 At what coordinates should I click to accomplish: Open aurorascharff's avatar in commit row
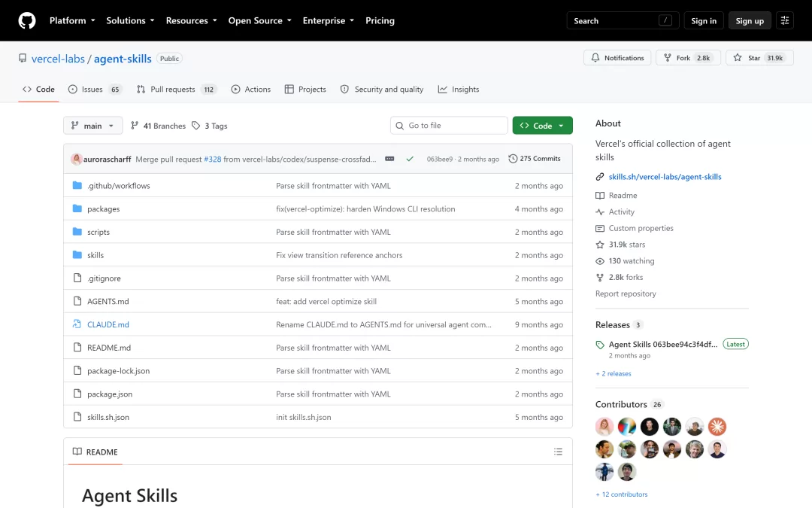pos(76,159)
